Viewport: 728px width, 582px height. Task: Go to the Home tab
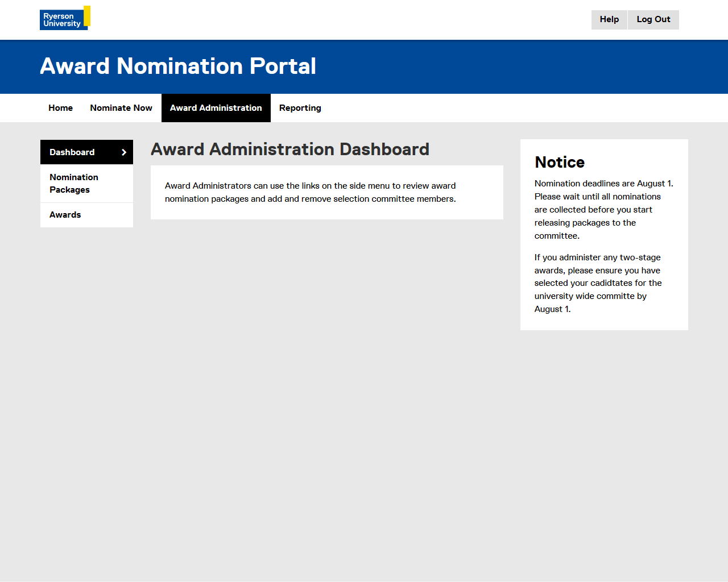point(60,108)
